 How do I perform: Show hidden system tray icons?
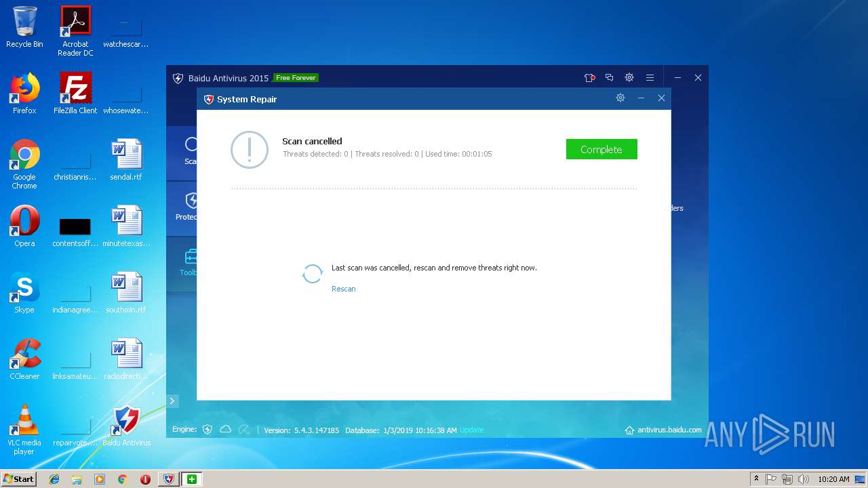pos(756,479)
